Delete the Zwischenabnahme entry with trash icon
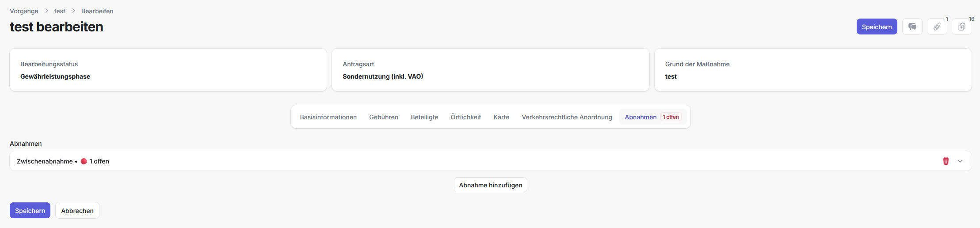The height and width of the screenshot is (228, 980). 946,161
